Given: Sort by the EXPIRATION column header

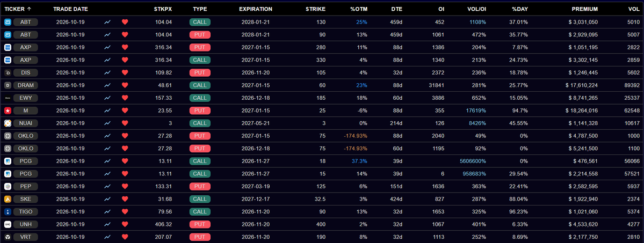Looking at the screenshot, I should click(x=256, y=9).
